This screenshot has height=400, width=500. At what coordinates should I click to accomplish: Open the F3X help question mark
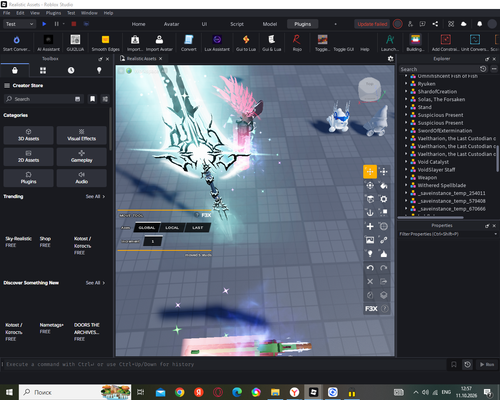point(384,309)
